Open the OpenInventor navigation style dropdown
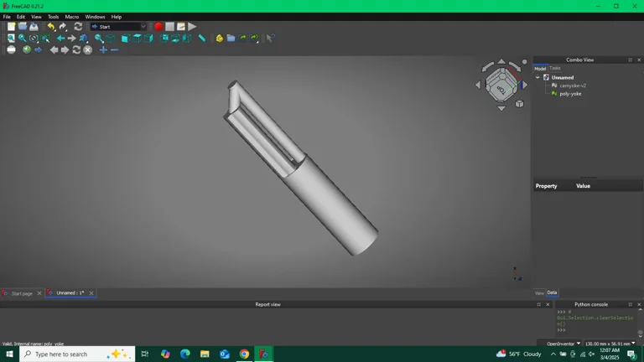644x362 pixels. pos(563,344)
